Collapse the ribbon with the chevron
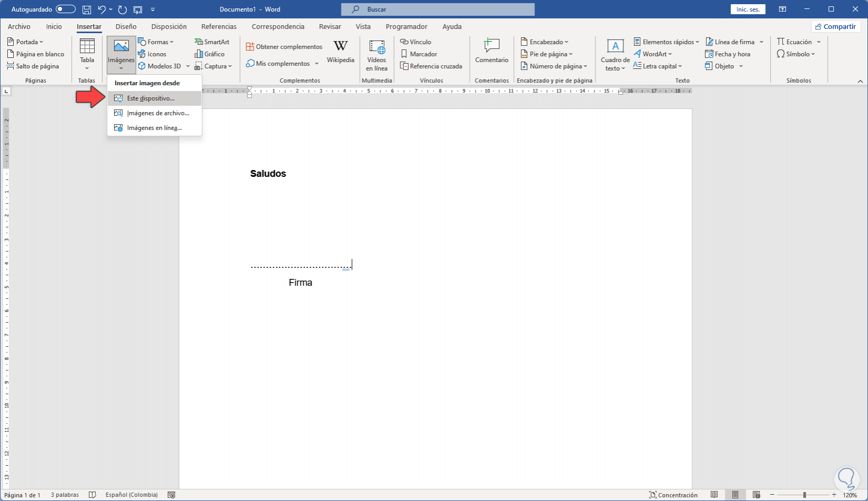Image resolution: width=868 pixels, height=501 pixels. pos(860,81)
